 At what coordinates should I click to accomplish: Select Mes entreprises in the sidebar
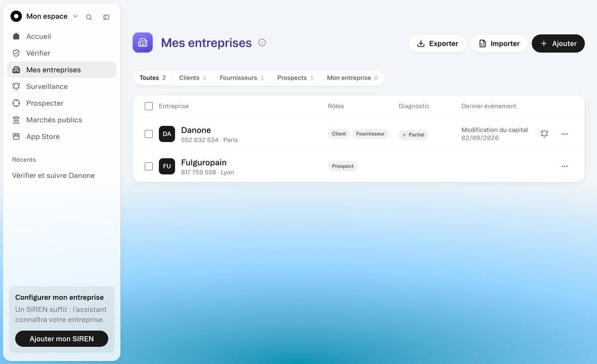[x=62, y=70]
